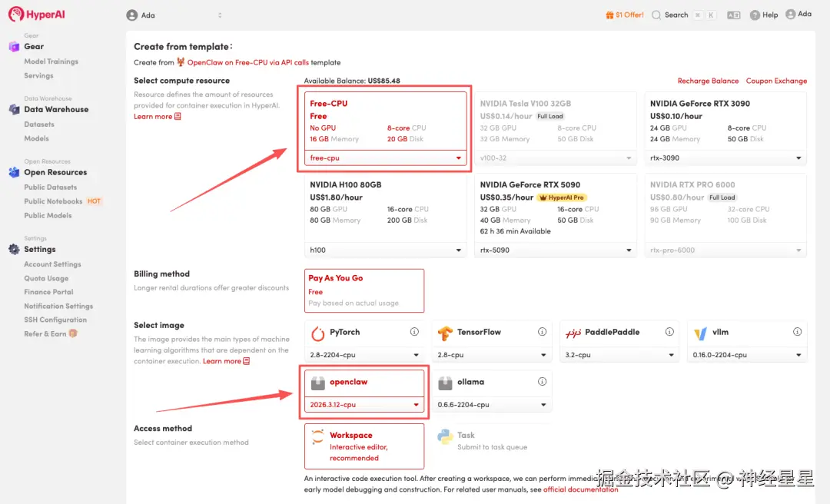Open vllm version dropdown 0.16.0-2204-cpu
The height and width of the screenshot is (504, 830).
point(747,355)
